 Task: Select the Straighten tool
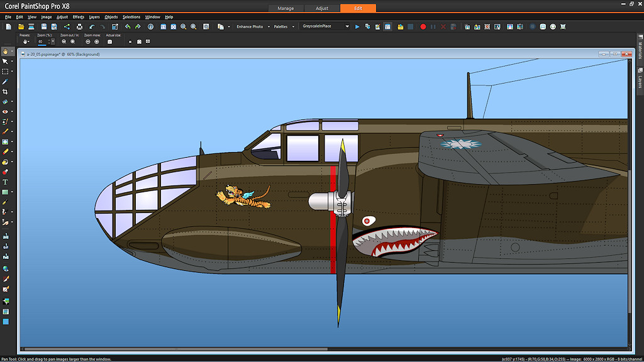[x=5, y=101]
